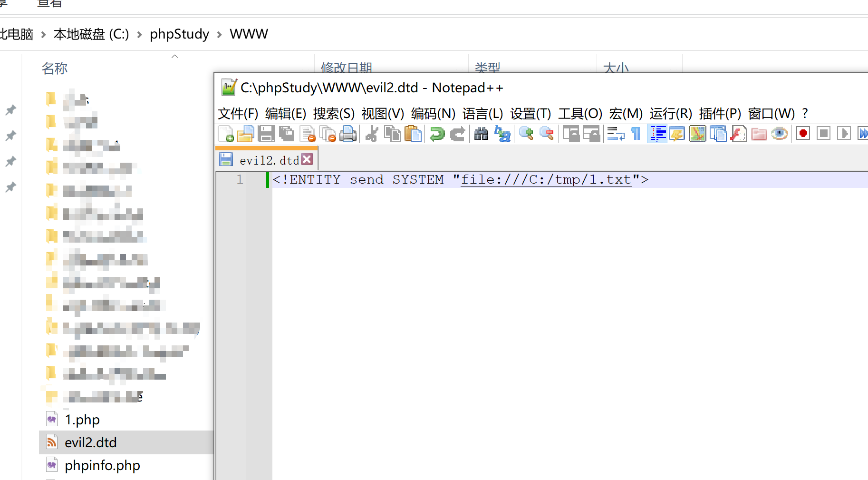Screen dimensions: 868x480
Task: Click the phpStudy breadcrumb in address bar
Action: click(x=180, y=34)
